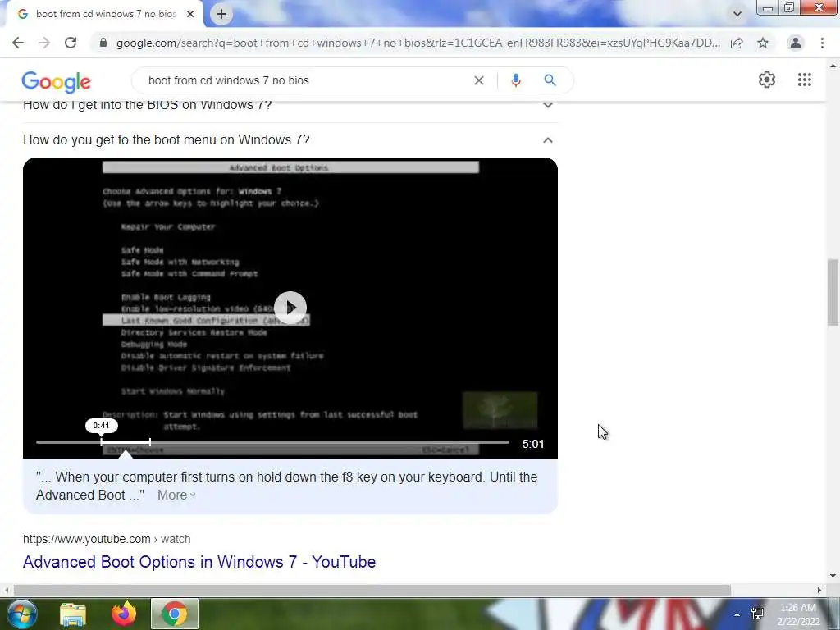Click the browser back arrow

click(x=18, y=43)
